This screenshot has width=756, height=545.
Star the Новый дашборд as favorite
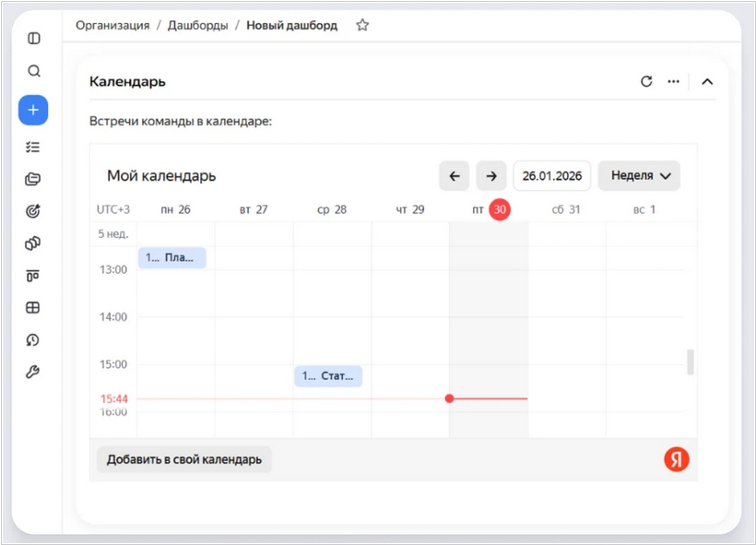pyautogui.click(x=362, y=26)
